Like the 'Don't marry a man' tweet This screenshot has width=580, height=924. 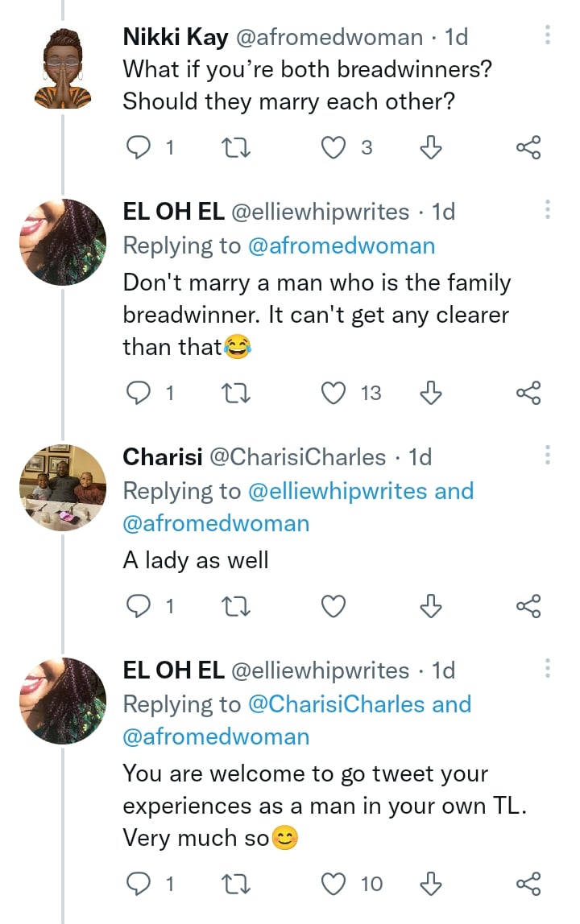(x=334, y=393)
